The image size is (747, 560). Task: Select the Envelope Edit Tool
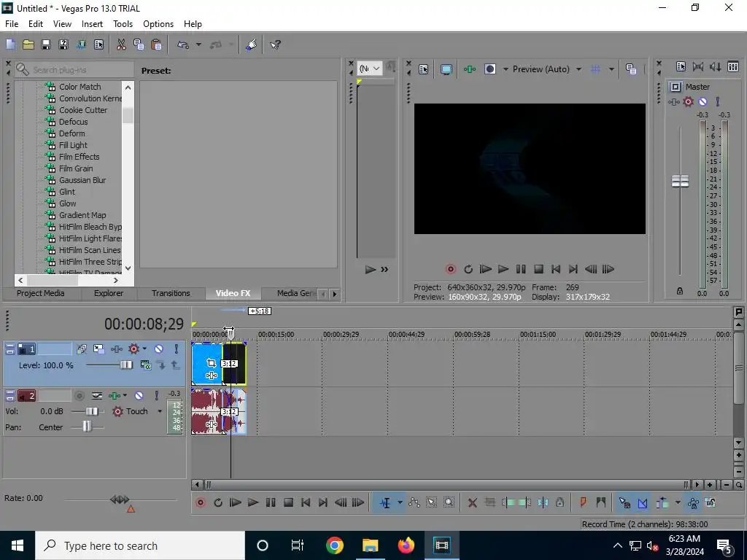[414, 502]
